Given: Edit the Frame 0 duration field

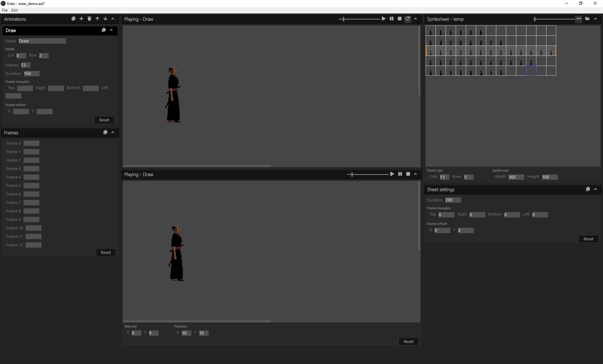Looking at the screenshot, I should pyautogui.click(x=31, y=143).
